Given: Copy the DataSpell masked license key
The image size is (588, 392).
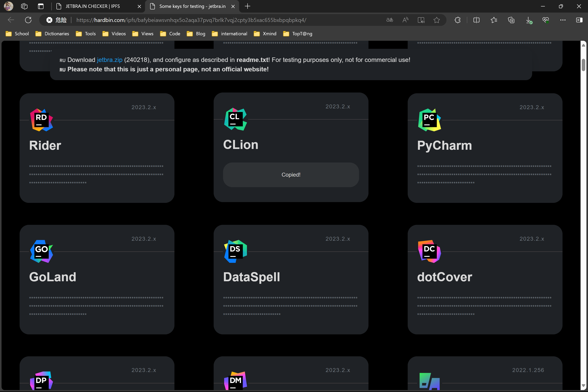Looking at the screenshot, I should [290, 306].
